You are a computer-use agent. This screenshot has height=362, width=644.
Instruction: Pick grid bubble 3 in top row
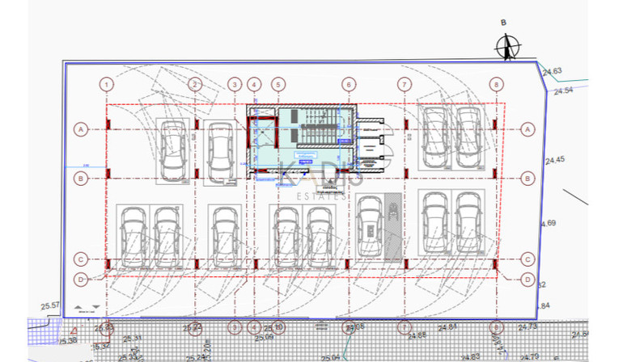pos(235,83)
